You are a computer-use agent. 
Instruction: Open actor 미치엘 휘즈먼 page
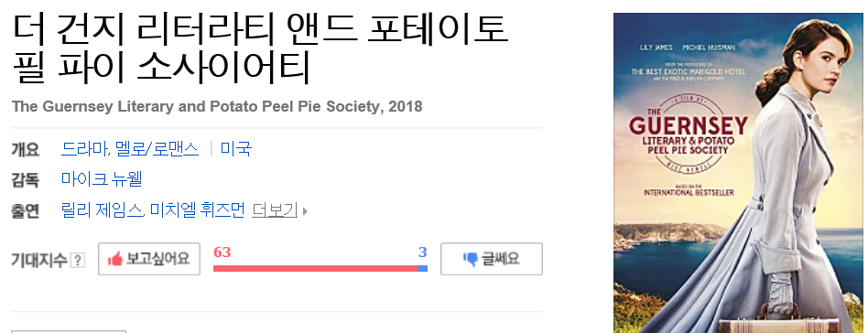pyautogui.click(x=197, y=210)
